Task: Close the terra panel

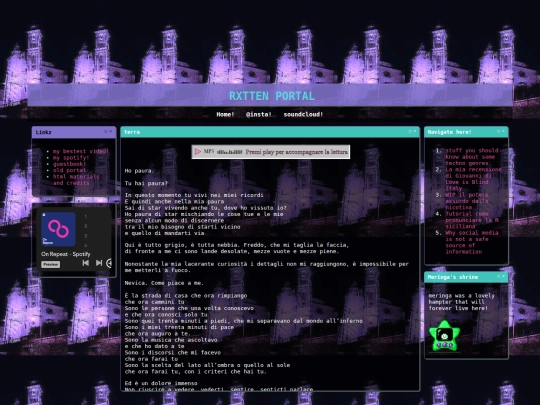Action: [415, 131]
